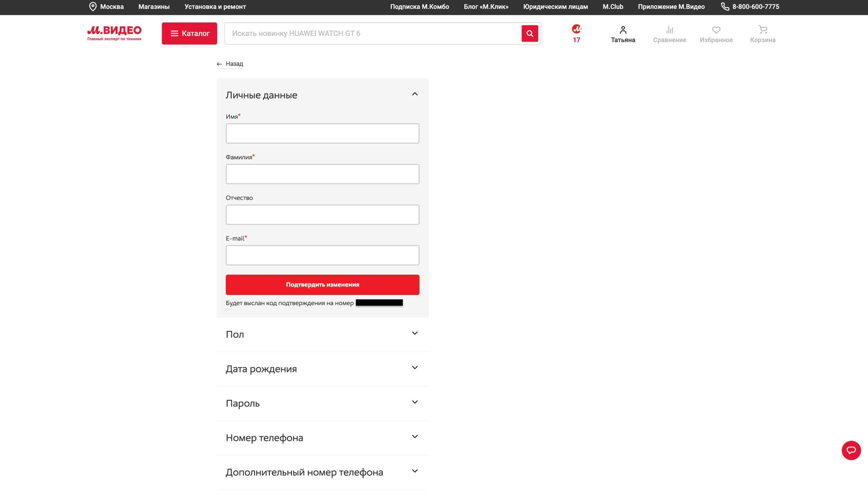Open the Сравнение comparison icon
This screenshot has height=498, width=868.
(669, 34)
